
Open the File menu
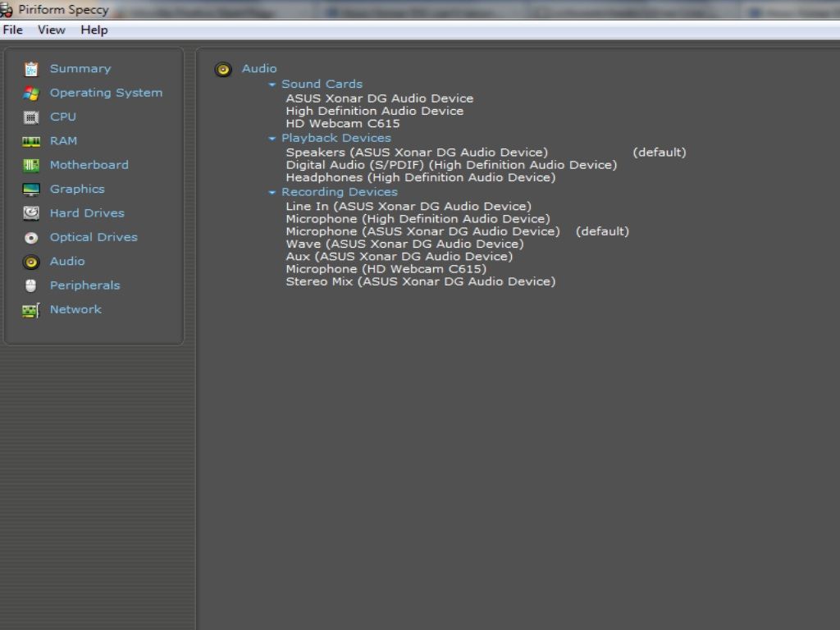pos(13,30)
